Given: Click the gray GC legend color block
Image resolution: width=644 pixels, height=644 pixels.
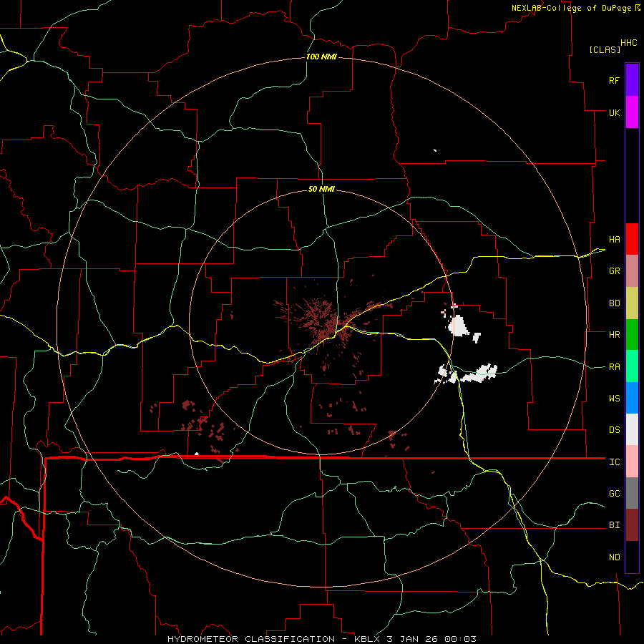Looking at the screenshot, I should (x=632, y=493).
